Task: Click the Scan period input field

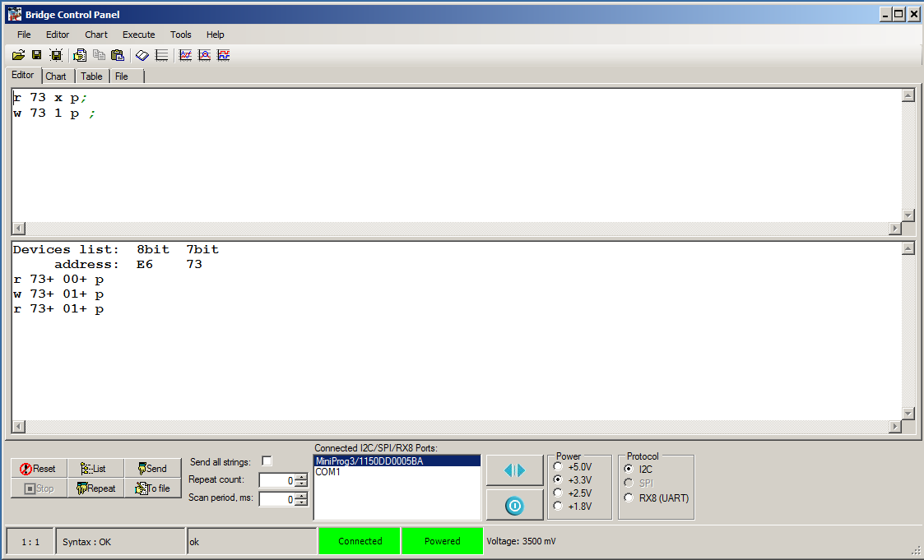Action: click(277, 499)
